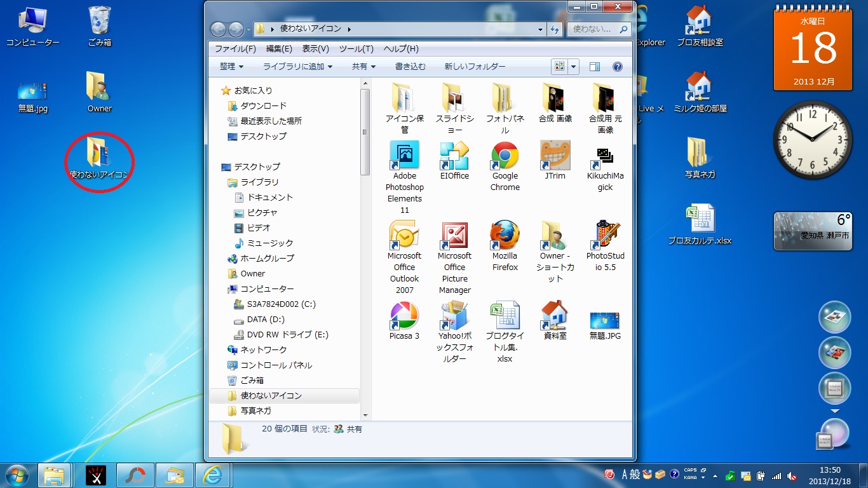This screenshot has width=868, height=488.
Task: Click the 新しいフォルダー button
Action: [475, 66]
